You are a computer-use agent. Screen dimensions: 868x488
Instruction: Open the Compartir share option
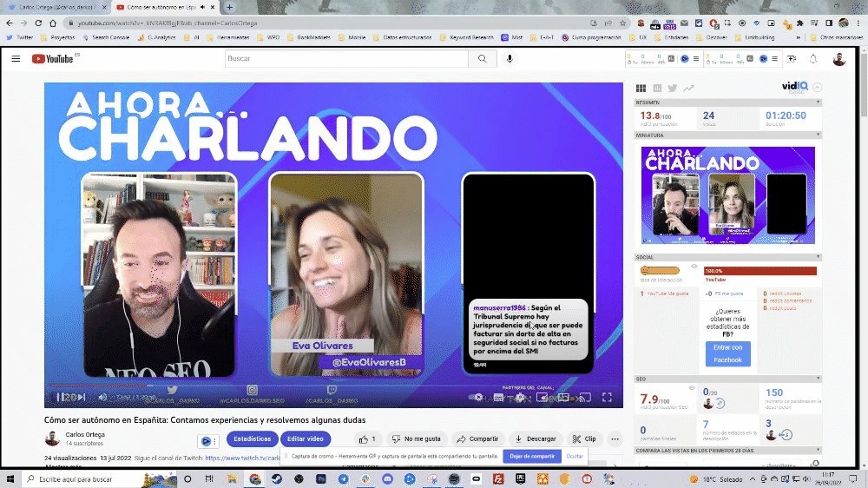pyautogui.click(x=477, y=439)
